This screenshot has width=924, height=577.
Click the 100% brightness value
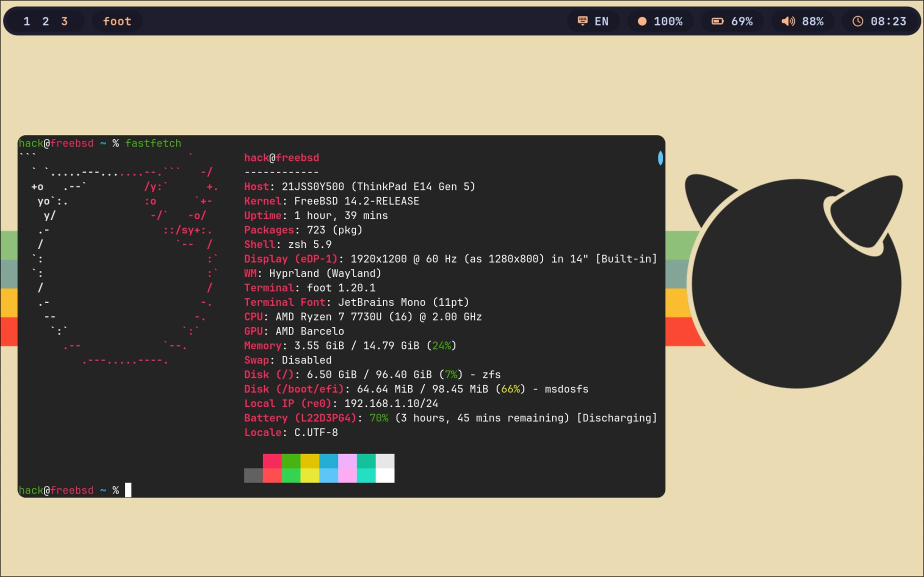coord(668,21)
